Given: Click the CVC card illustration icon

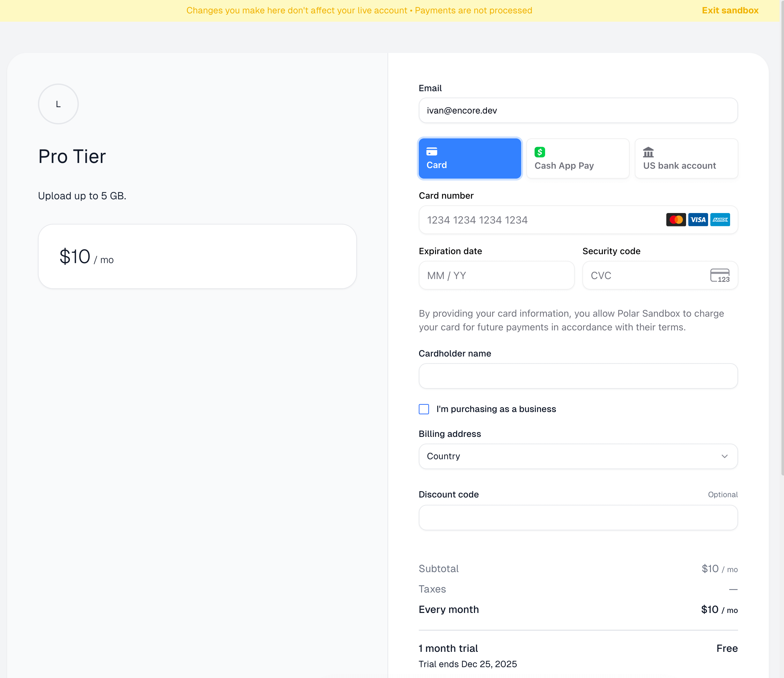Looking at the screenshot, I should coord(720,275).
